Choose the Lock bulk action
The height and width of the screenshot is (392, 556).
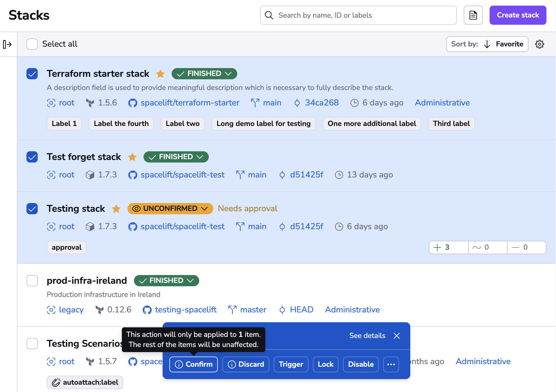click(325, 364)
